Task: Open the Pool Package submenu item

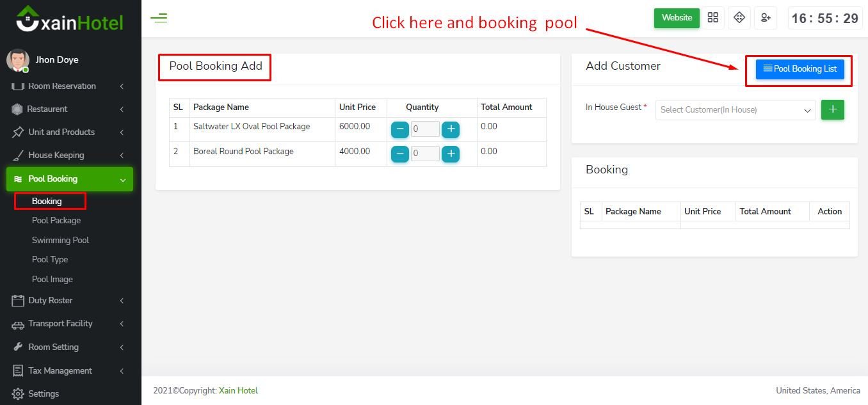Action: click(56, 221)
